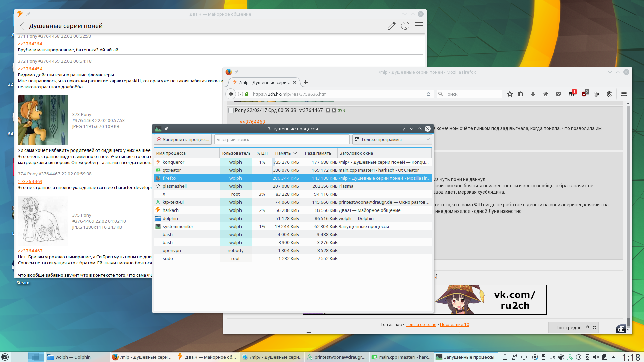
Task: Open a new Firefox tab with plus
Action: [x=306, y=82]
